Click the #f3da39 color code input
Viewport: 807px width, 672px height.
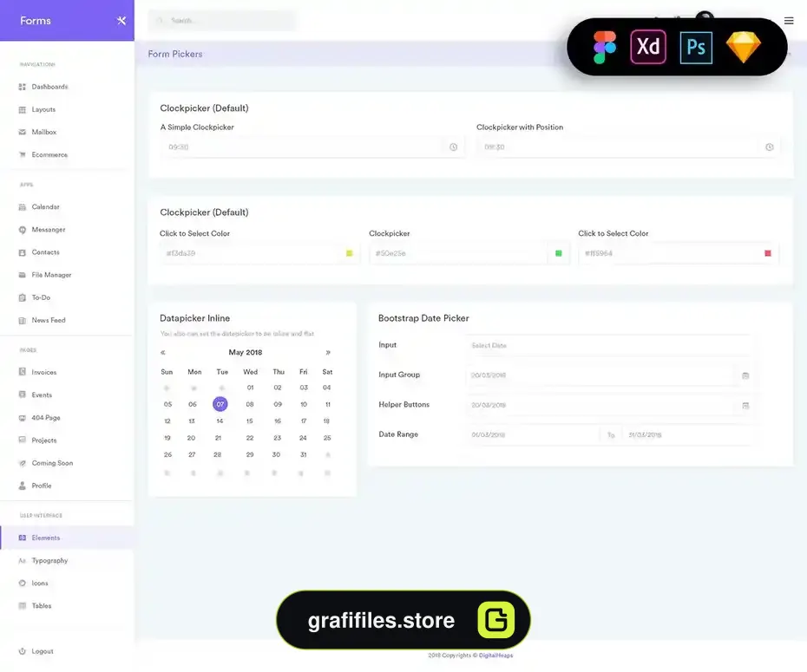[249, 253]
